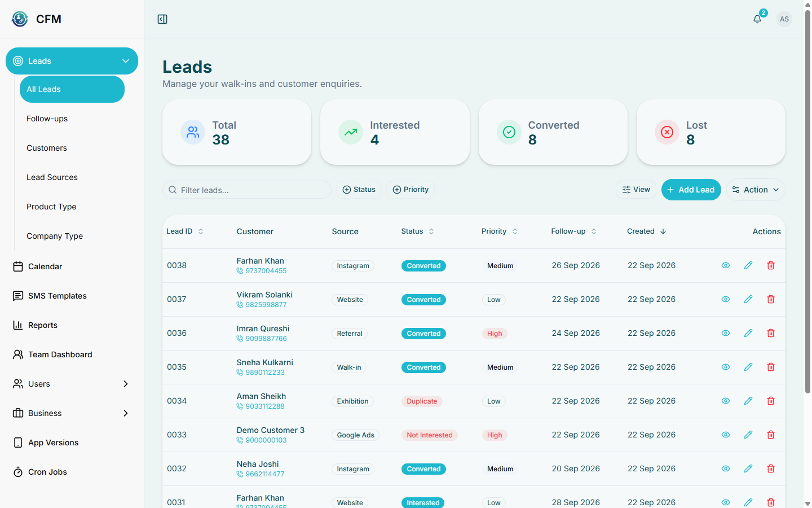Collapse the Leads sidebar section

(x=72, y=61)
